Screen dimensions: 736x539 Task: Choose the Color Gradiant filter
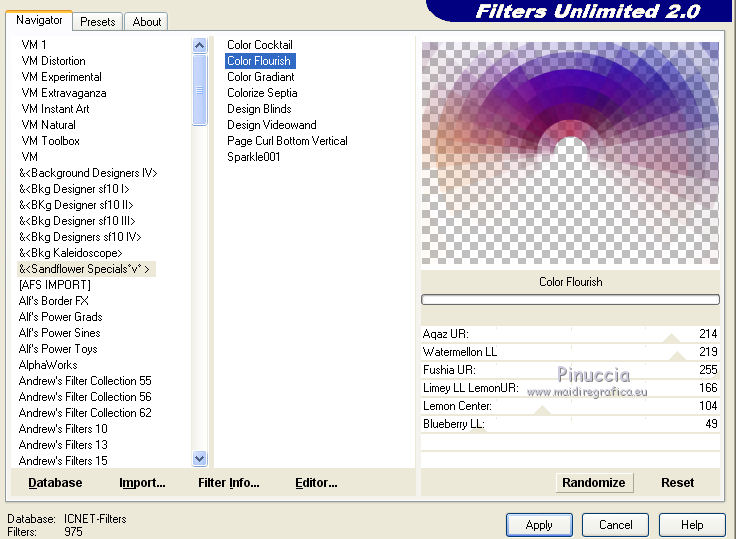[x=261, y=77]
